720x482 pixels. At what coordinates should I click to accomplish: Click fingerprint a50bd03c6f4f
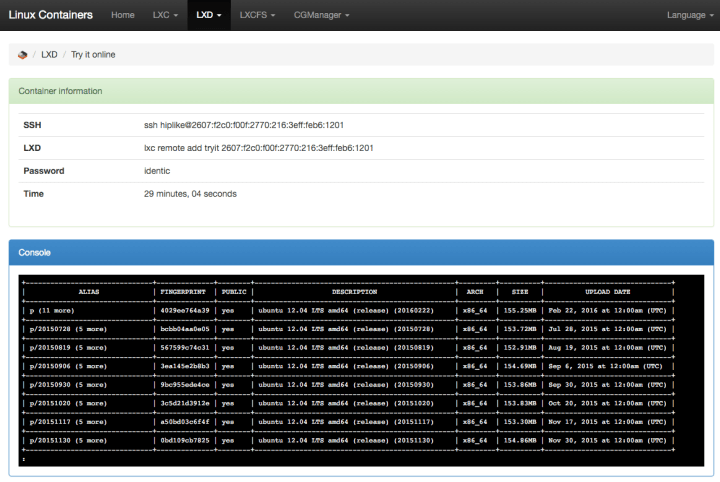tap(185, 422)
